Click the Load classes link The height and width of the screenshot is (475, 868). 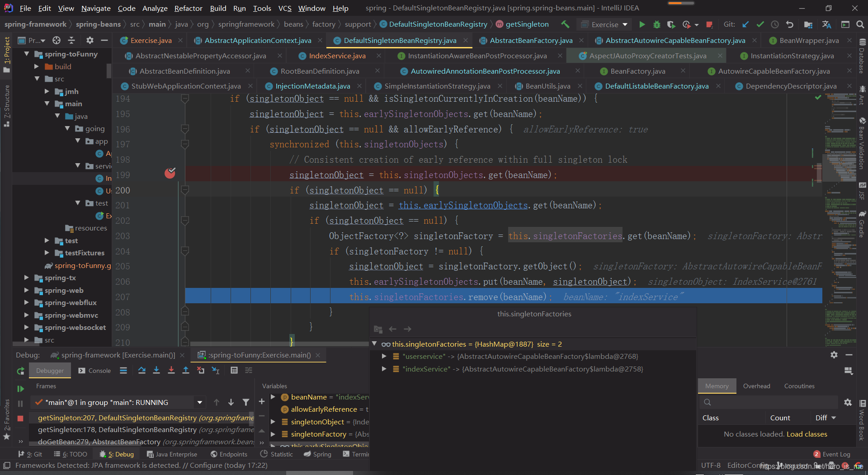point(807,434)
